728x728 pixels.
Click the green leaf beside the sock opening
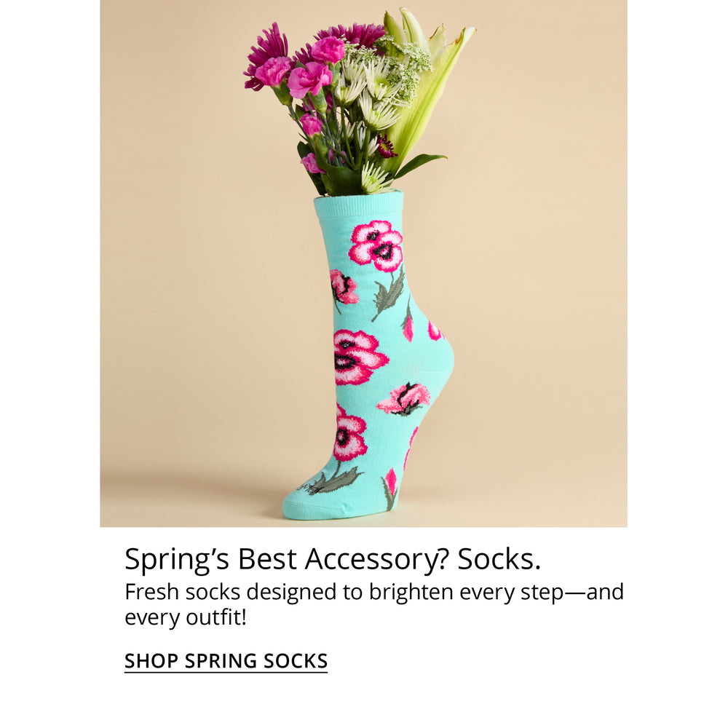pos(420,163)
